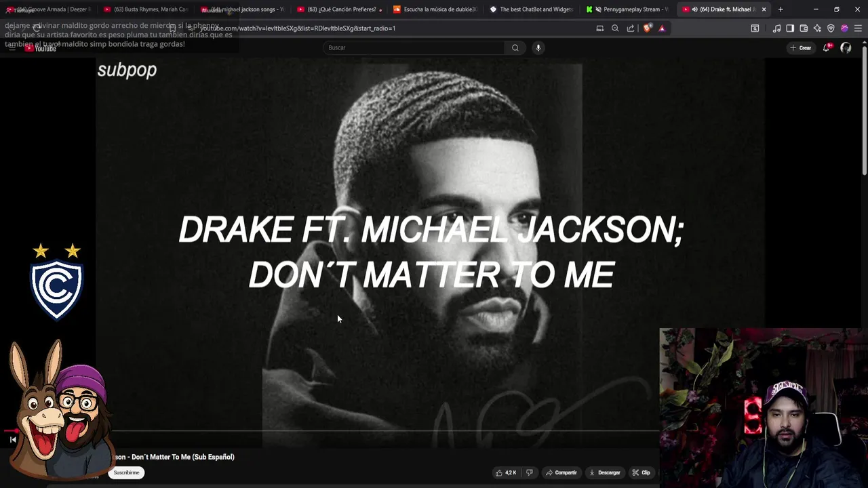Viewport: 868px width, 488px height.
Task: Like the video with 4,2 K thumbs up
Action: 506,472
